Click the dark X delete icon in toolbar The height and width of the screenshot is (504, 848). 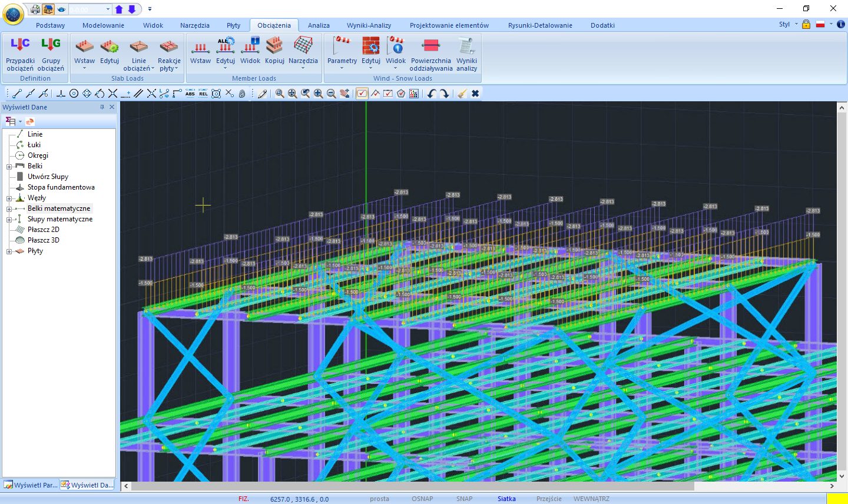tap(475, 94)
